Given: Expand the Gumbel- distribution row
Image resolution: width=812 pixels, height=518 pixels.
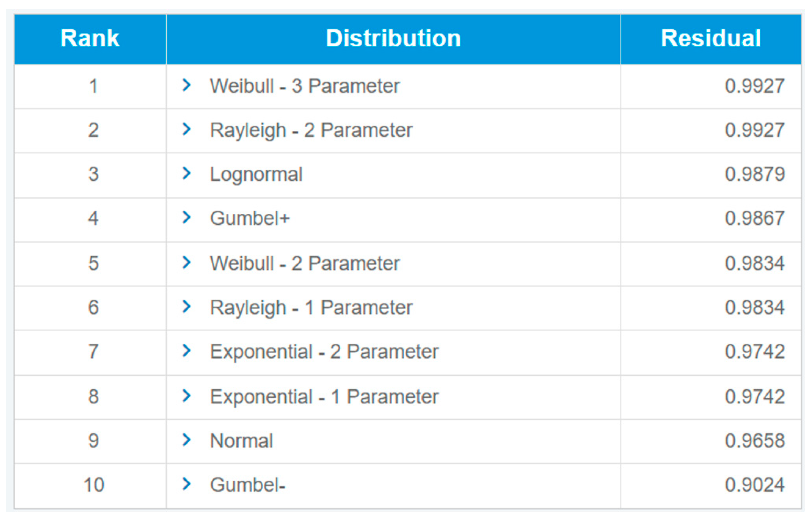Looking at the screenshot, I should coord(186,484).
